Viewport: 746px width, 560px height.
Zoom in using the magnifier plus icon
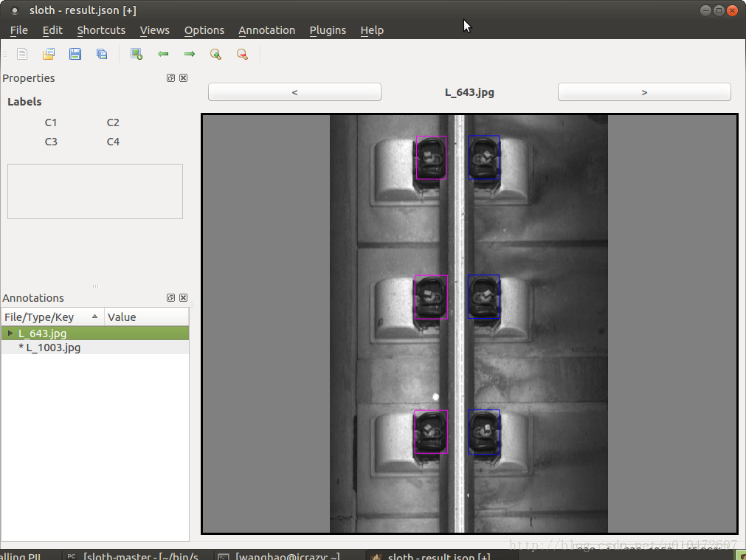point(216,54)
